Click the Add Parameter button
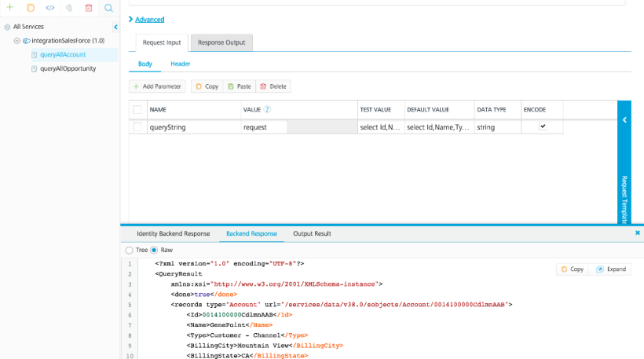Viewport: 644px width, 359px height. point(157,86)
